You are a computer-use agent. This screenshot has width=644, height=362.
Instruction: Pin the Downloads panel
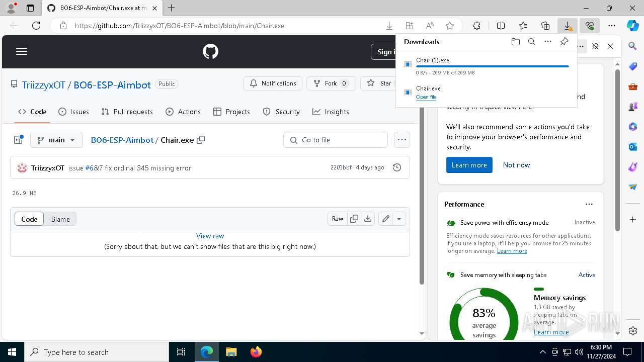[564, 42]
